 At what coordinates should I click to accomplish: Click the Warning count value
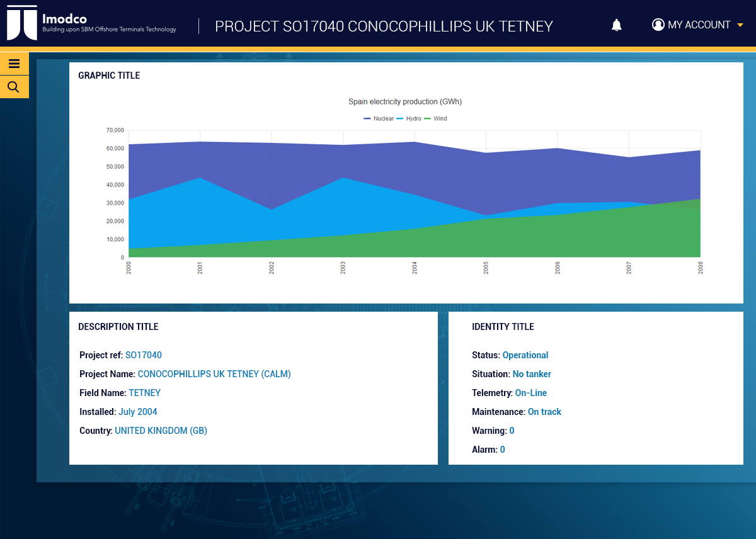pos(512,431)
